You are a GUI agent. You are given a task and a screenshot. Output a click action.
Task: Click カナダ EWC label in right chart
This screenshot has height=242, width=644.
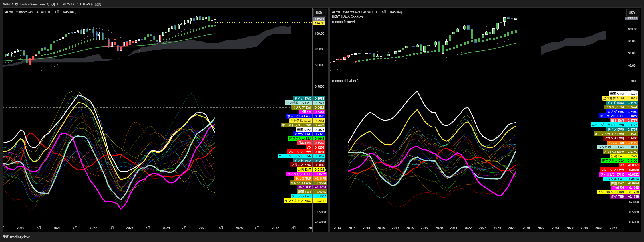616,112
